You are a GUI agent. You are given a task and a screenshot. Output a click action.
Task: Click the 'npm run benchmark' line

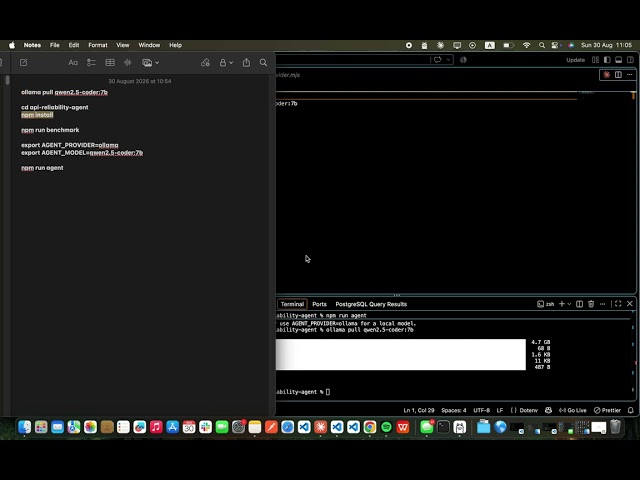(50, 130)
